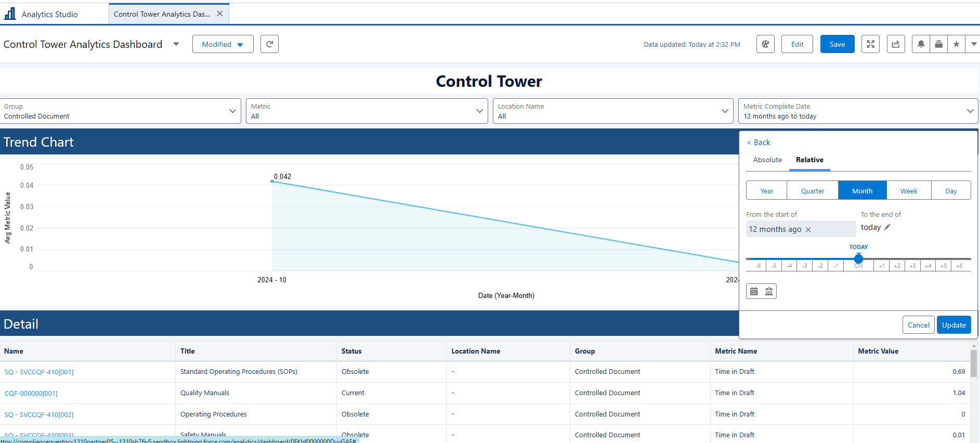Screen dimensions: 980x443
Task: Open the Modified view dropdown
Action: pos(223,44)
